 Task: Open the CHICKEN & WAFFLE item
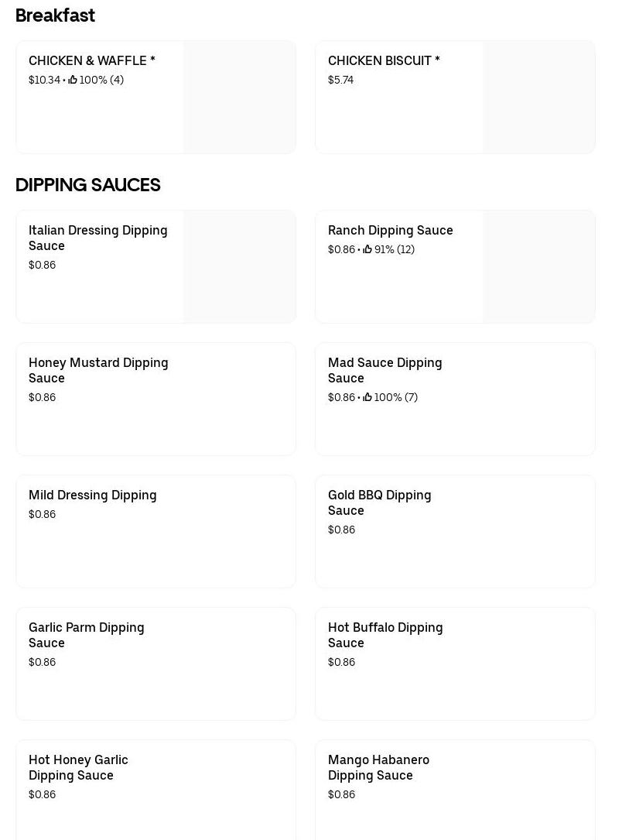[x=92, y=60]
